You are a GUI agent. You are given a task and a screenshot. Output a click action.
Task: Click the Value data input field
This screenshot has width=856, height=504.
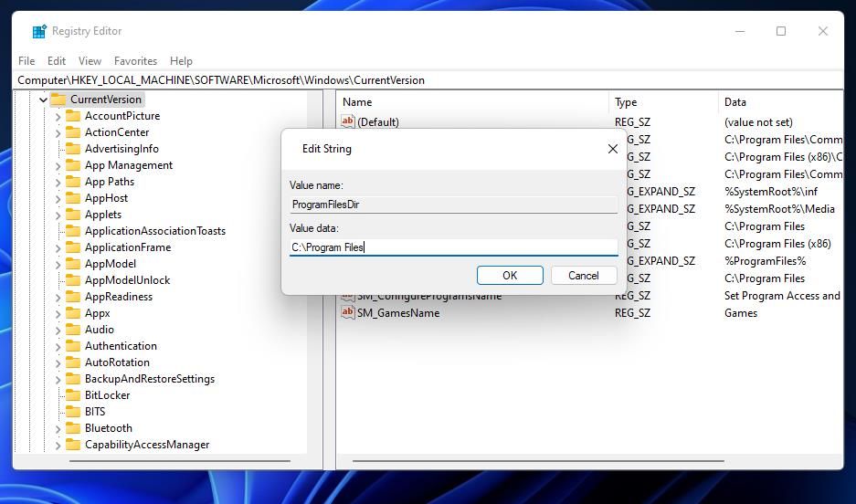(454, 247)
